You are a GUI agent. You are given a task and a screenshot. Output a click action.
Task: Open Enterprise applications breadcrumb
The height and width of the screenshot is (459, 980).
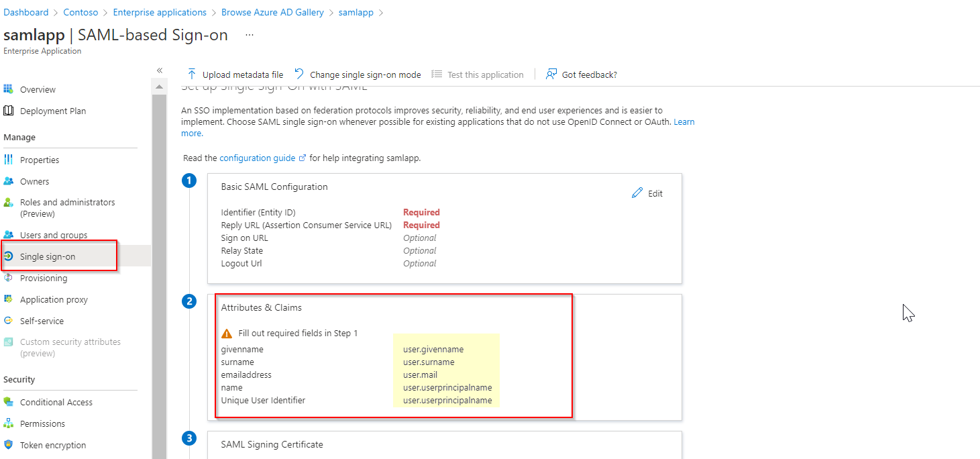[160, 12]
